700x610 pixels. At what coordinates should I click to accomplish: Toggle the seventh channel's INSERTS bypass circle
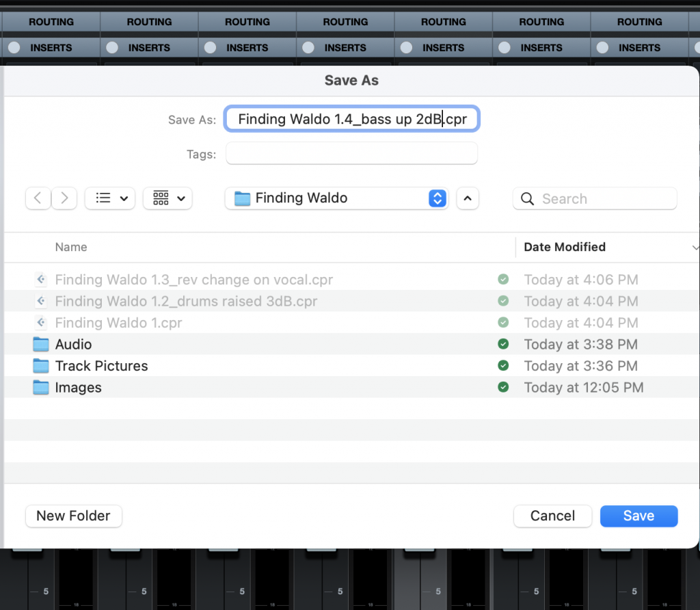[603, 48]
